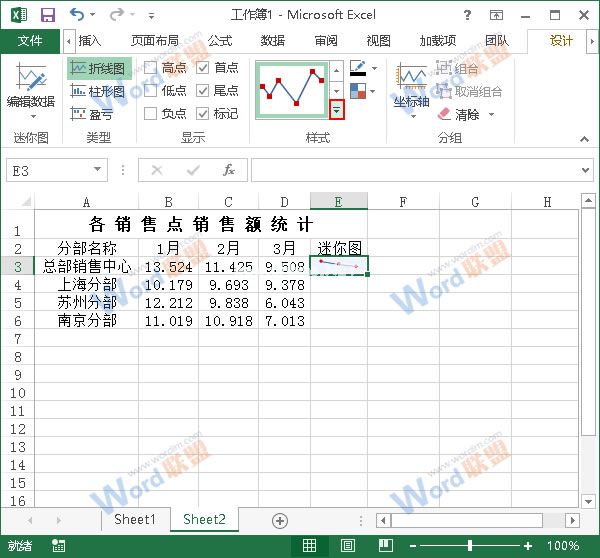Screen dimensions: 600x558
Task: Toggle the 负点 negative points checkbox
Action: [x=150, y=113]
